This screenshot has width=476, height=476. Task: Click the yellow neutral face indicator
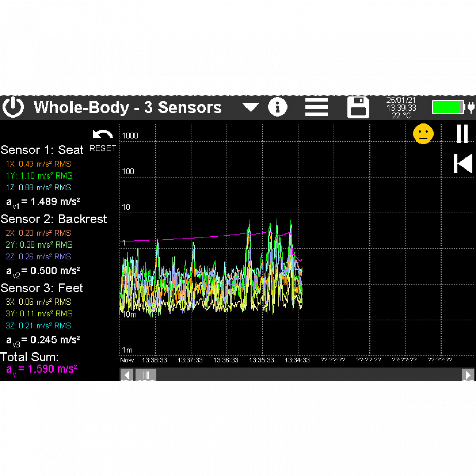pyautogui.click(x=423, y=134)
